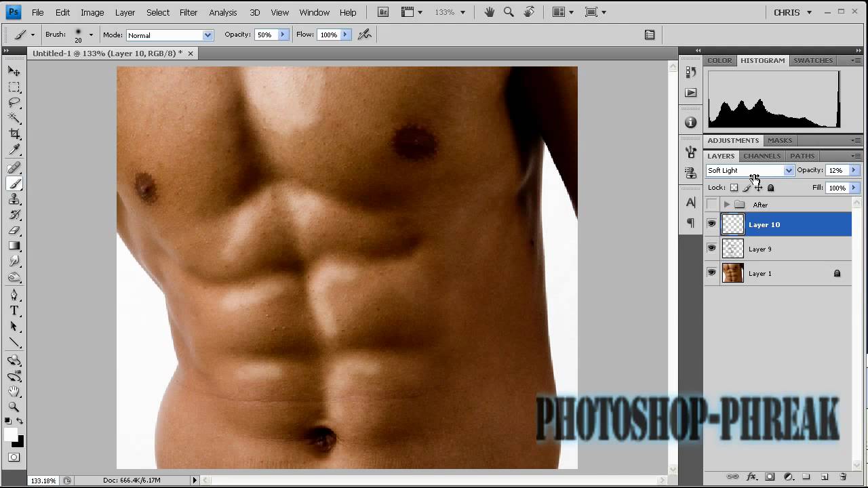Expand the After layer group
Image resolution: width=868 pixels, height=488 pixels.
727,205
